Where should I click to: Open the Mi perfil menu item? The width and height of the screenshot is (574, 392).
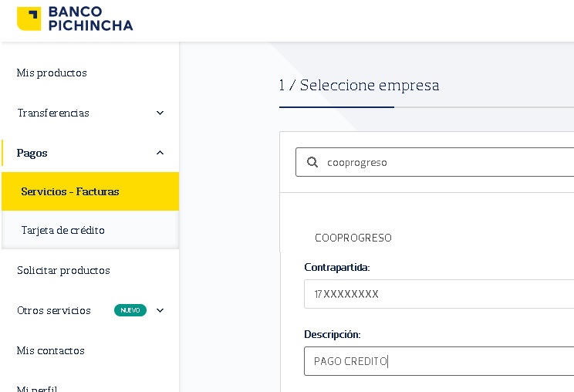click(37, 388)
